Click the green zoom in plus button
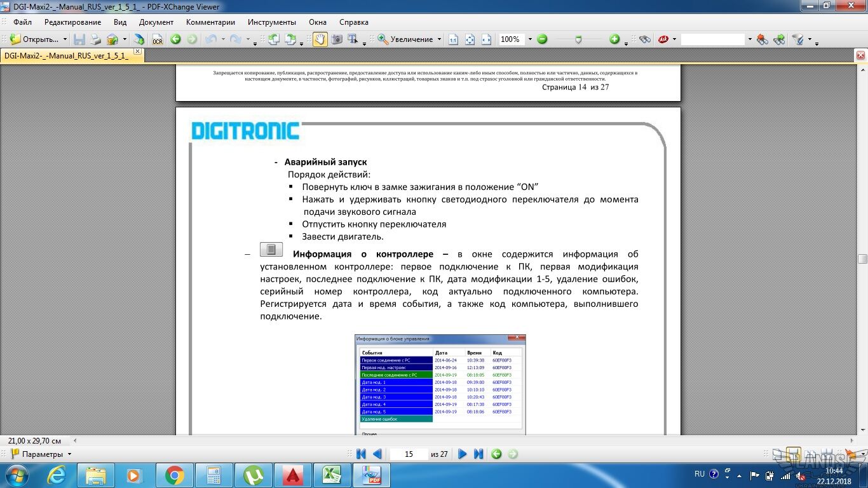 (x=614, y=39)
